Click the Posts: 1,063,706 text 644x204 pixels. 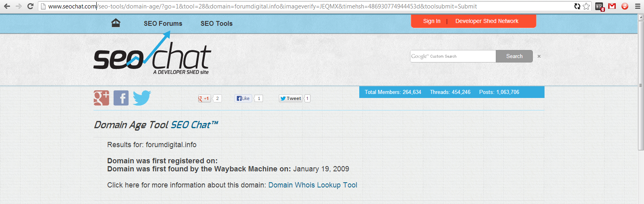click(499, 92)
